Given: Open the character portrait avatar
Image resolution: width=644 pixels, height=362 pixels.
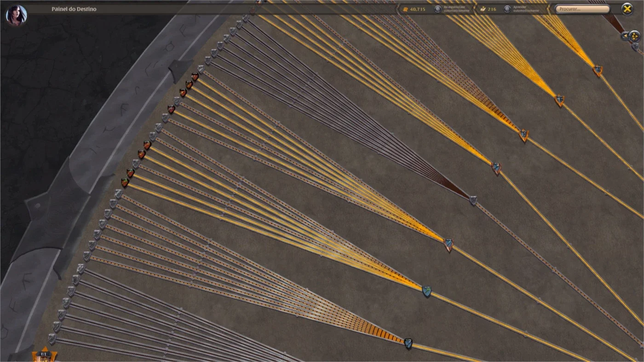Looking at the screenshot, I should [16, 14].
